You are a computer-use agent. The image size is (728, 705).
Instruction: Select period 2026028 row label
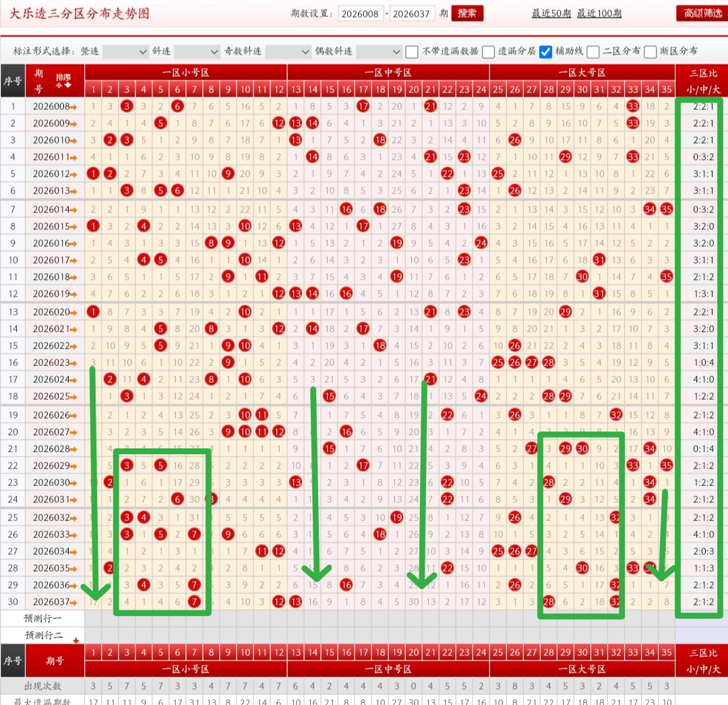[x=50, y=449]
